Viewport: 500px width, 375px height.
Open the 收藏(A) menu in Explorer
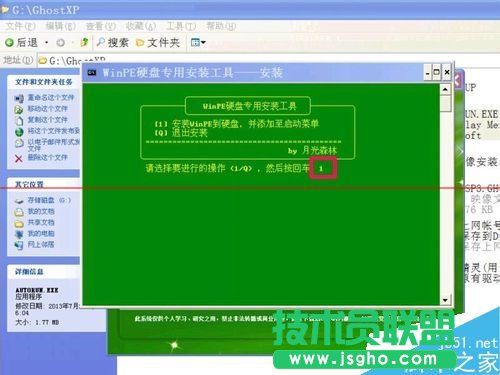tap(141, 26)
